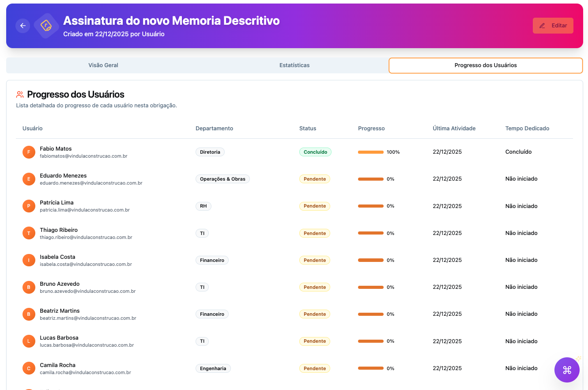Click the back arrow in the header
588x390 pixels.
pyautogui.click(x=23, y=25)
